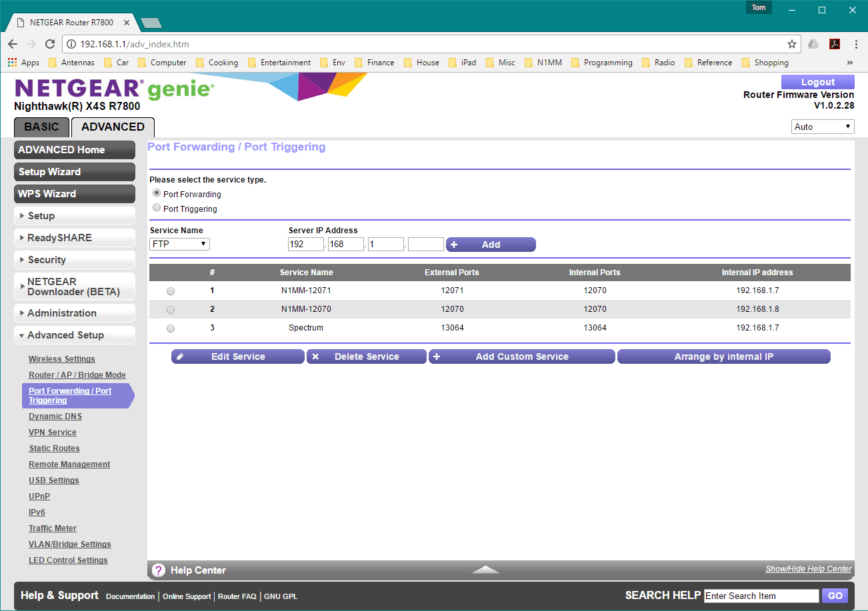Image resolution: width=868 pixels, height=611 pixels.
Task: Bookmark this page with star icon
Action: (x=792, y=44)
